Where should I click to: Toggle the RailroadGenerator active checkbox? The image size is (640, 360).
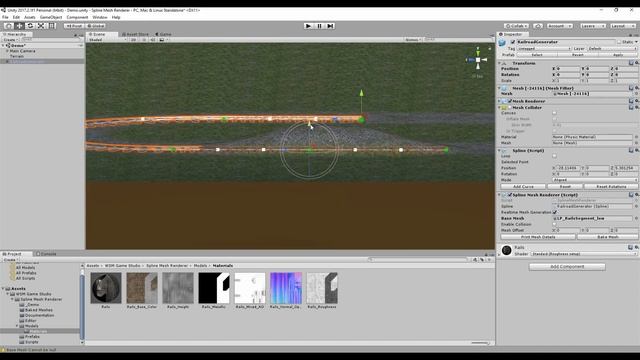513,42
